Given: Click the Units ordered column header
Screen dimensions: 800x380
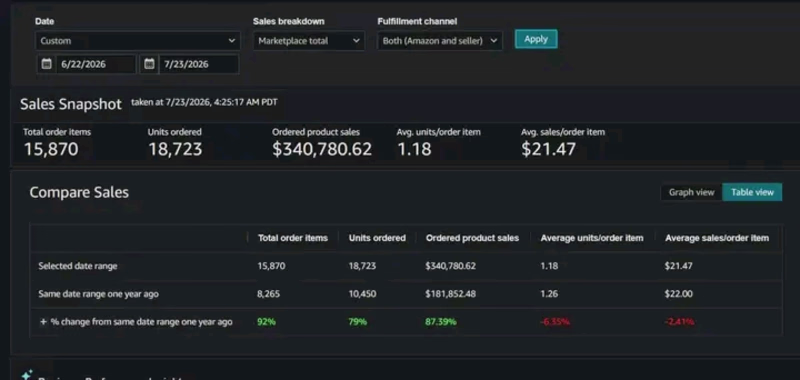Looking at the screenshot, I should coord(377,238).
